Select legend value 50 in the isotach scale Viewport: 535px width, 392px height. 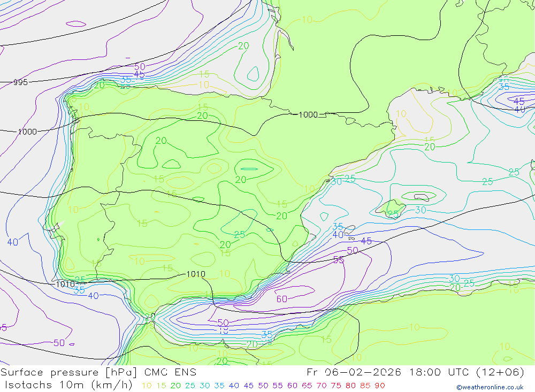coord(263,386)
